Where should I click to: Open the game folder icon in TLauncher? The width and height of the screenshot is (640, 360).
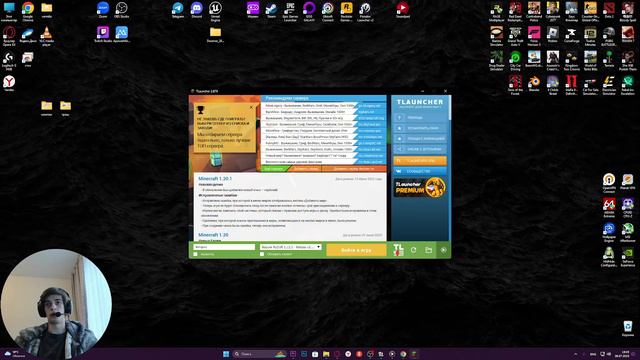click(x=429, y=250)
